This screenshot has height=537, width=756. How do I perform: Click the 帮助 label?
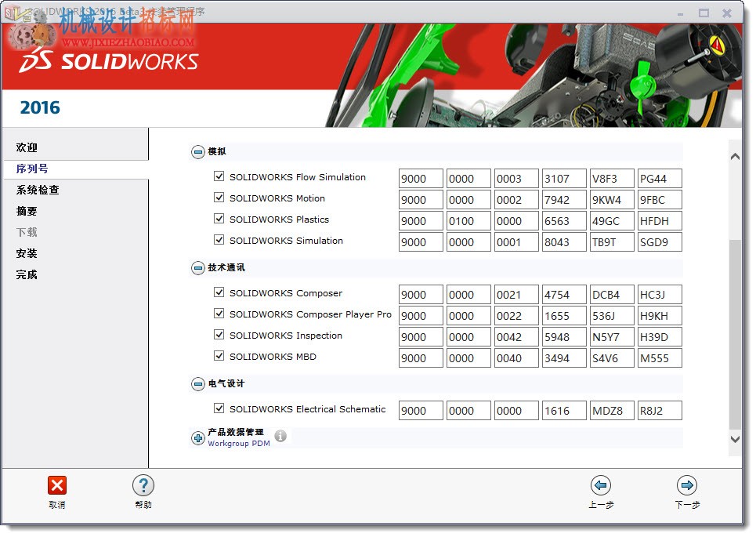coord(143,505)
